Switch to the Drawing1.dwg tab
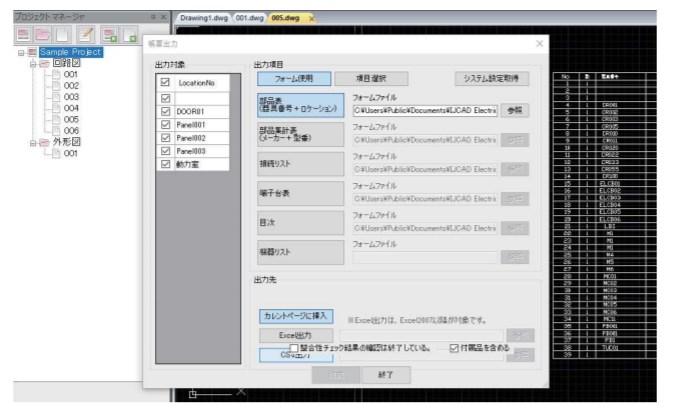This screenshot has height=415, width=673. point(204,18)
